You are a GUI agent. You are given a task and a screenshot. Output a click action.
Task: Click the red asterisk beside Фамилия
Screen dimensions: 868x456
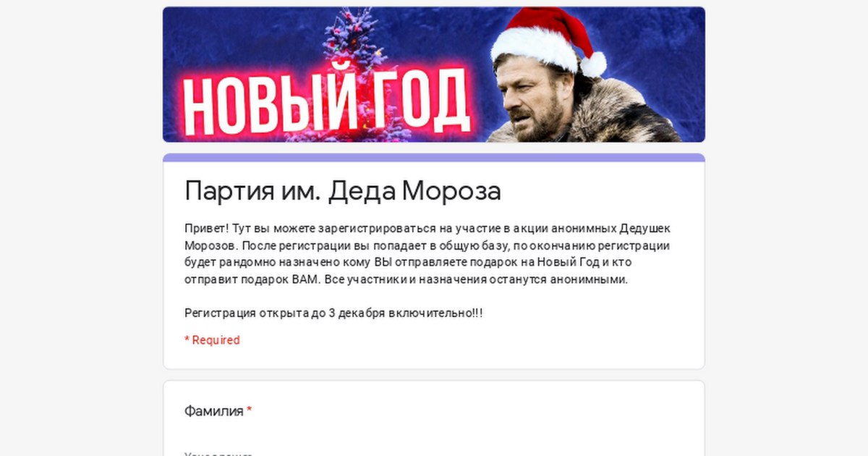point(250,411)
